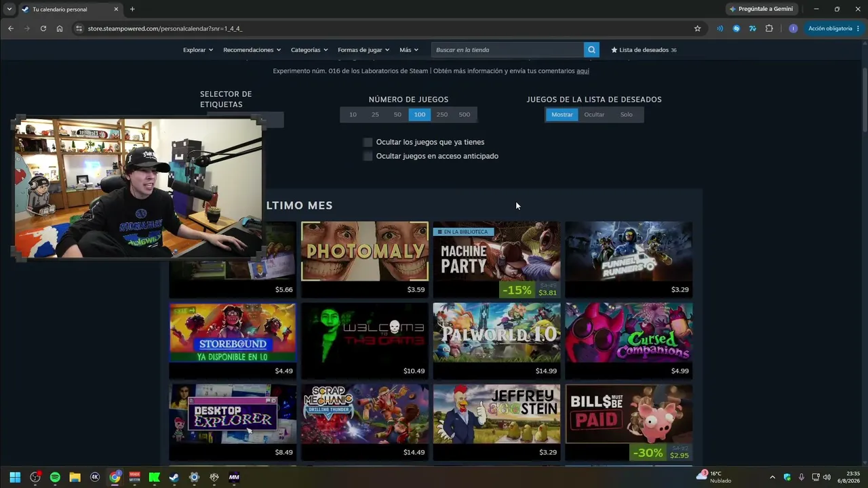This screenshot has width=868, height=488.
Task: Follow the 'aquí' feedback link
Action: click(583, 71)
